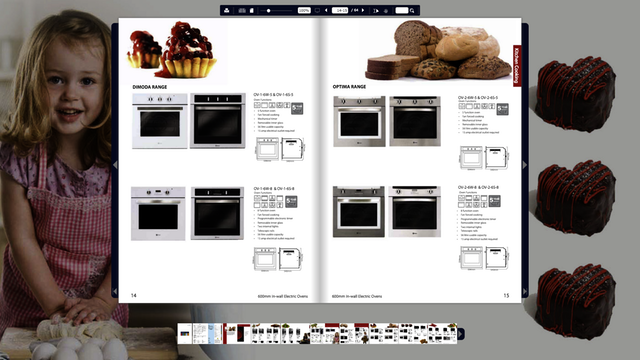Go to the previous page with the toolbar arrow
Screen dimensions: 640x360
pyautogui.click(x=326, y=10)
